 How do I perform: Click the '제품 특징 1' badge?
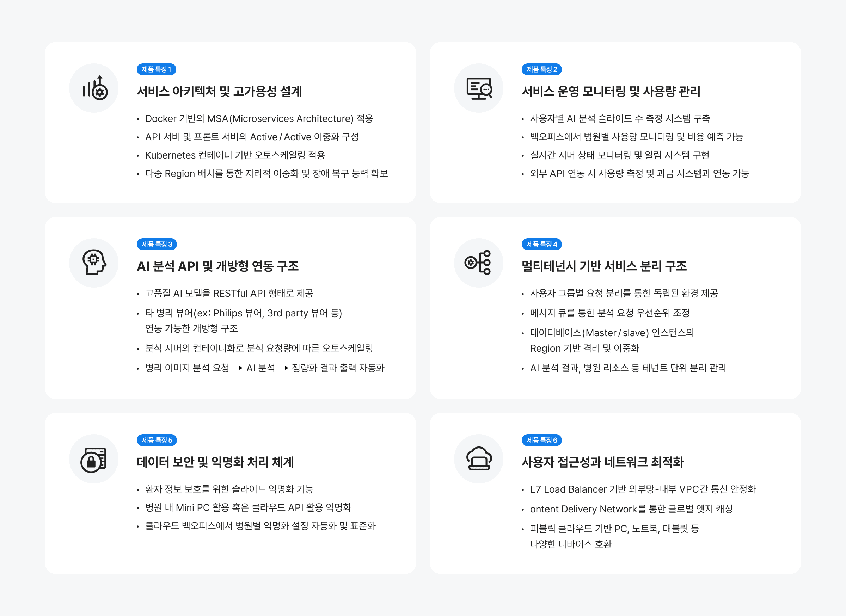[x=156, y=69]
